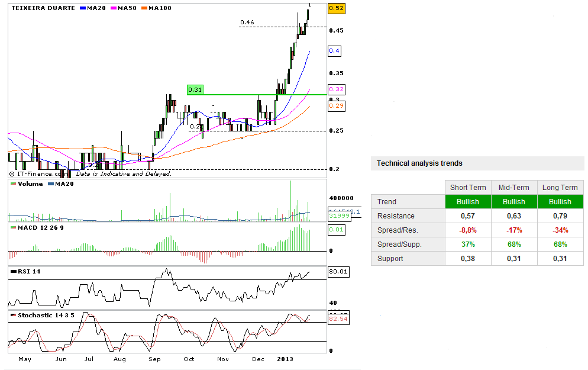Click the magenta MA50 legend swatch

pos(114,8)
